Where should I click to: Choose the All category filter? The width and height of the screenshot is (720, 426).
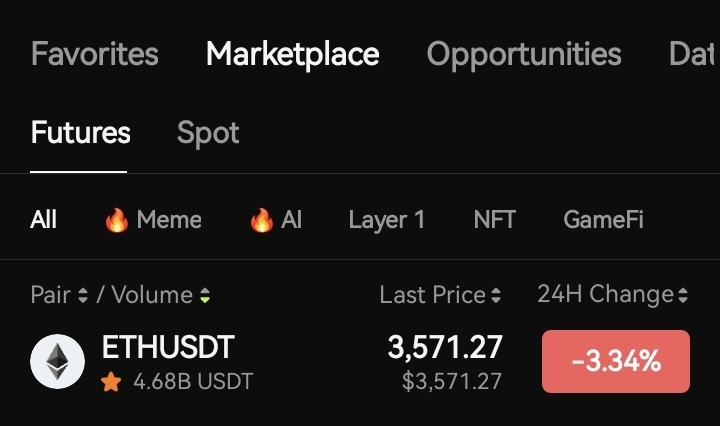(44, 219)
